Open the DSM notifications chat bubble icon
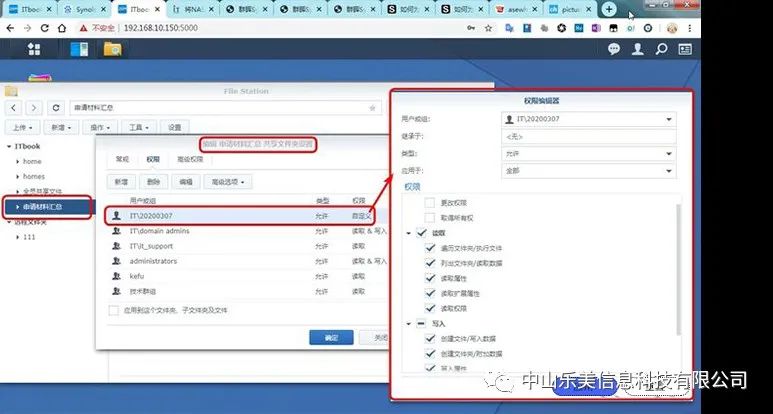Viewport: 773px width, 414px height. 614,49
